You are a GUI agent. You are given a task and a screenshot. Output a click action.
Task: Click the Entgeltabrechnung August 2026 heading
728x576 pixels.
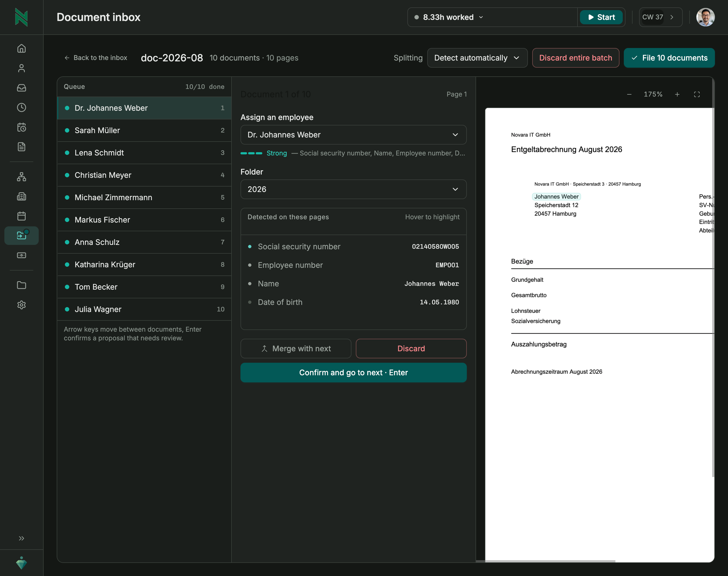567,149
